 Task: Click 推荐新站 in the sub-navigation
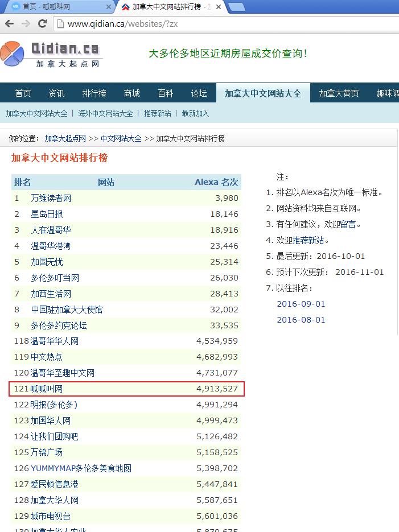pyautogui.click(x=158, y=113)
